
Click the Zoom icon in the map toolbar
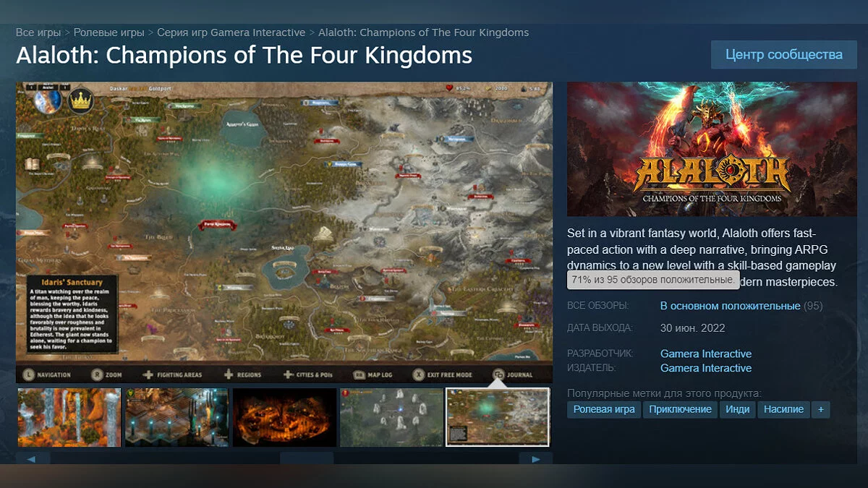pyautogui.click(x=96, y=374)
